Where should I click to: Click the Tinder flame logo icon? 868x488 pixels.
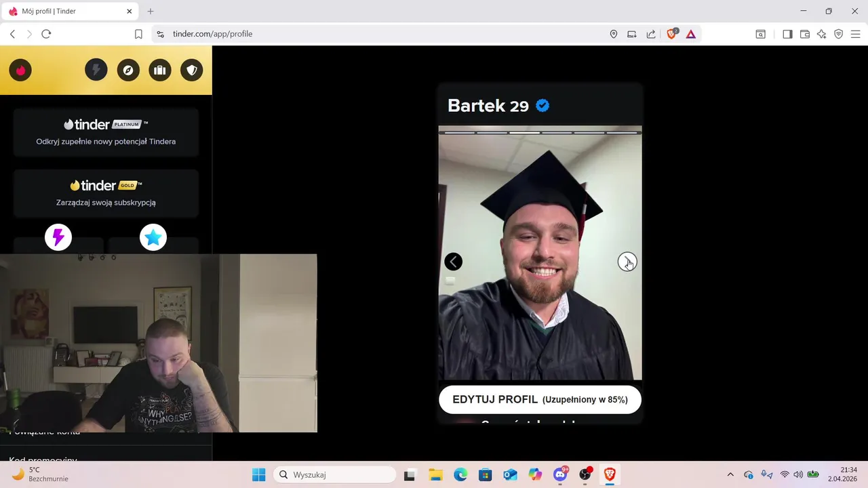point(20,70)
